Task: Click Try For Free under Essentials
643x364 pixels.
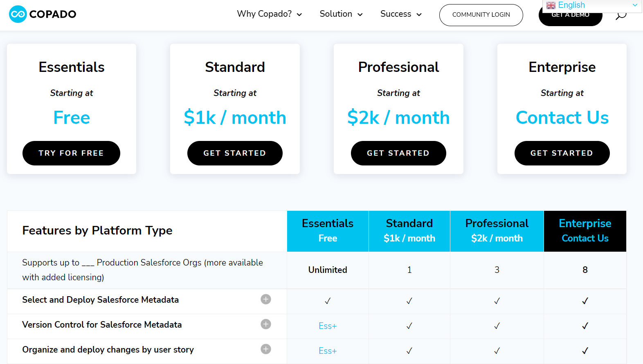Action: pos(71,153)
